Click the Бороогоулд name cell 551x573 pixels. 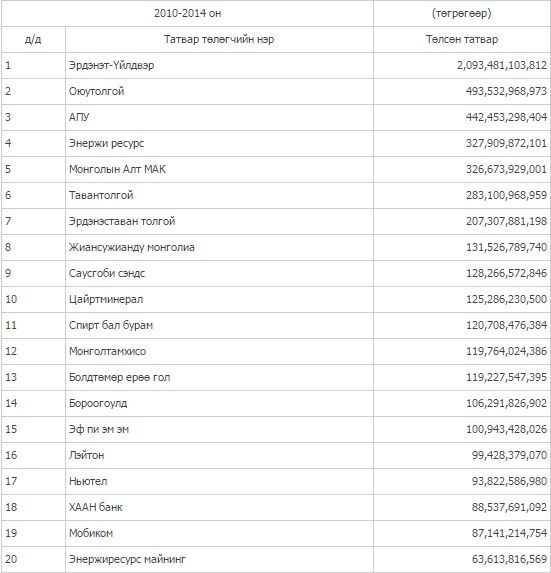click(x=219, y=403)
